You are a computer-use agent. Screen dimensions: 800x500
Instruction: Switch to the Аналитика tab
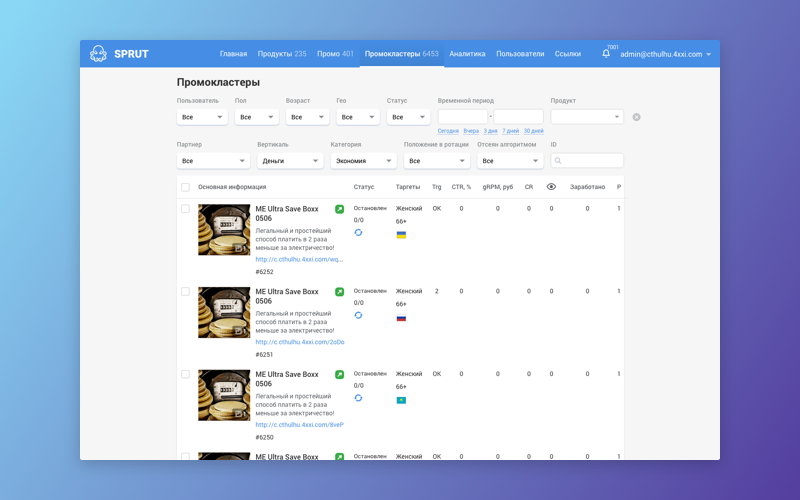tap(467, 54)
